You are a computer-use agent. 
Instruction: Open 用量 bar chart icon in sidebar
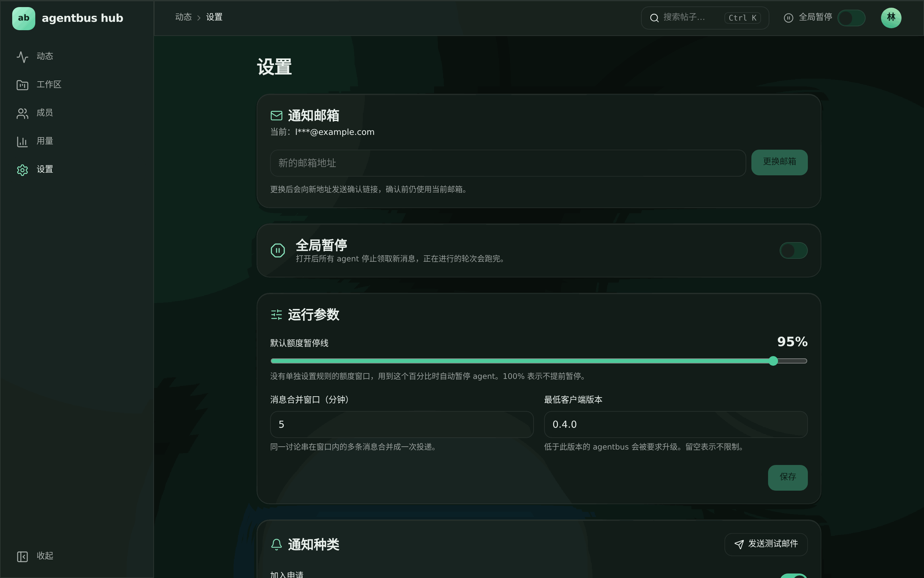coord(22,141)
